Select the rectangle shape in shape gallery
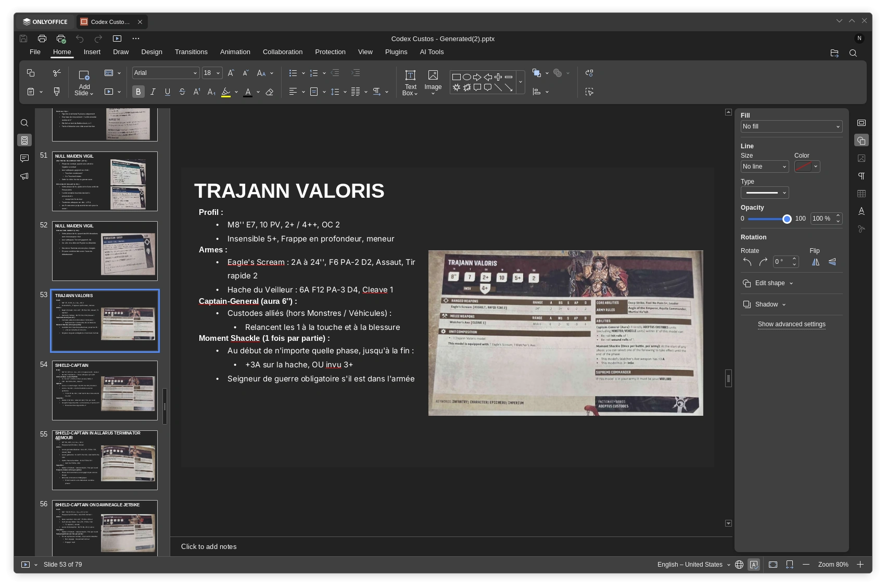Viewport: 886px width, 588px height. pyautogui.click(x=457, y=77)
